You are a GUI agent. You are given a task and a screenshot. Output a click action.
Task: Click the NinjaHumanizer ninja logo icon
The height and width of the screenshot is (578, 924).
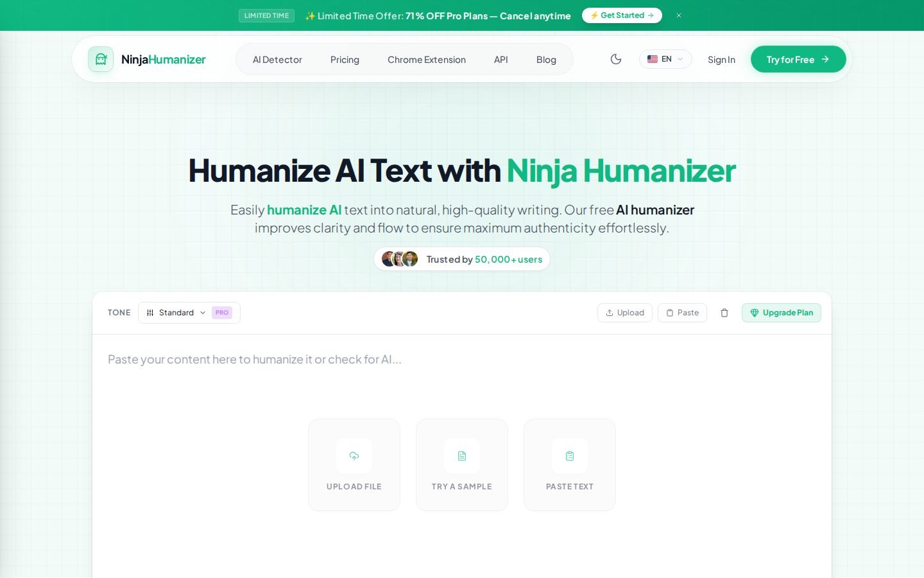coord(101,59)
